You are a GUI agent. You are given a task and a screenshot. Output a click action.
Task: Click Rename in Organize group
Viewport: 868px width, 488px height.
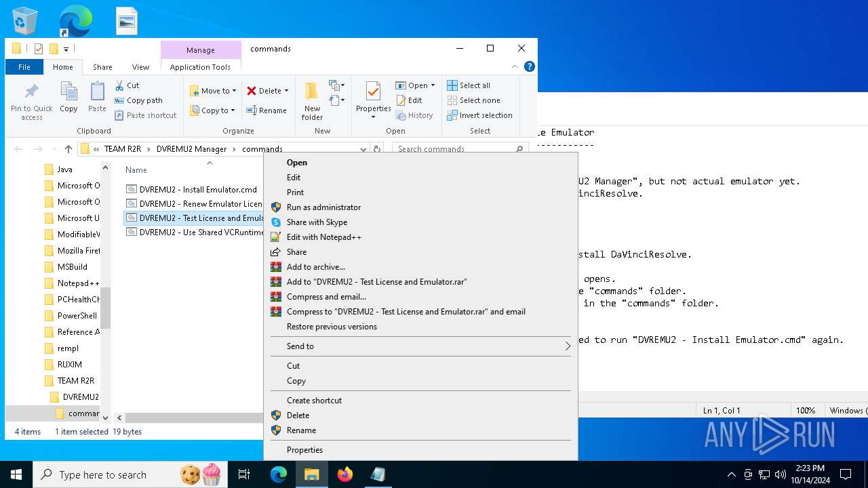click(x=266, y=110)
